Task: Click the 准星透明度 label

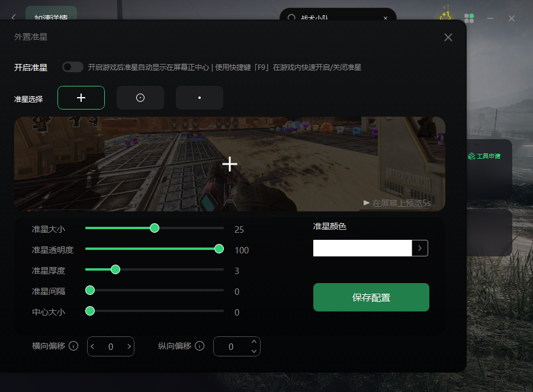Action: pyautogui.click(x=53, y=250)
